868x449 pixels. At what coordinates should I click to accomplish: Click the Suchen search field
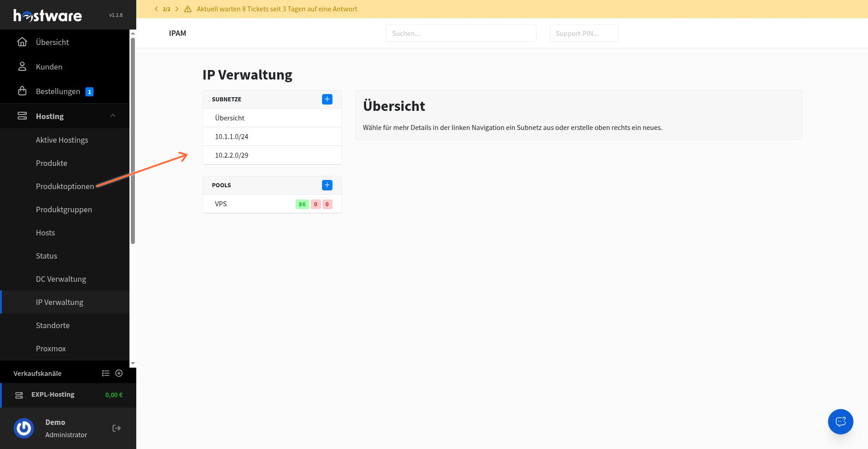point(461,33)
